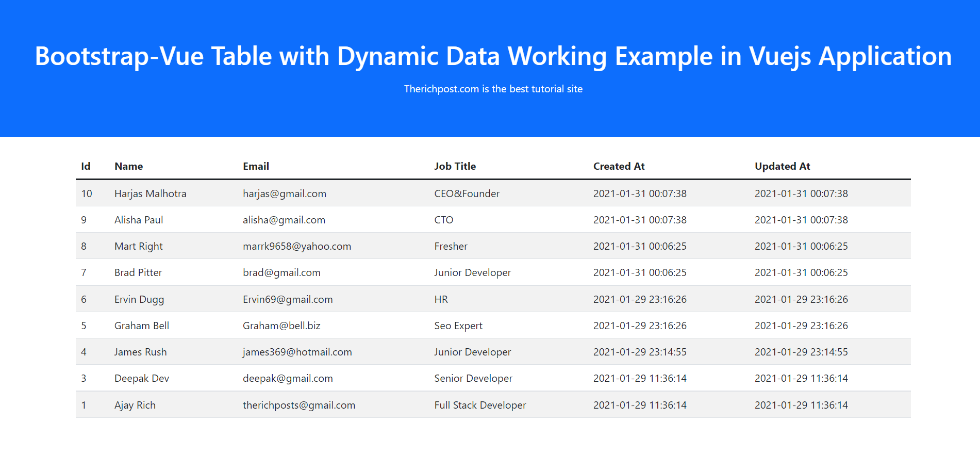The width and height of the screenshot is (980, 470).
Task: Sort the table by the Name column header
Action: 128,166
